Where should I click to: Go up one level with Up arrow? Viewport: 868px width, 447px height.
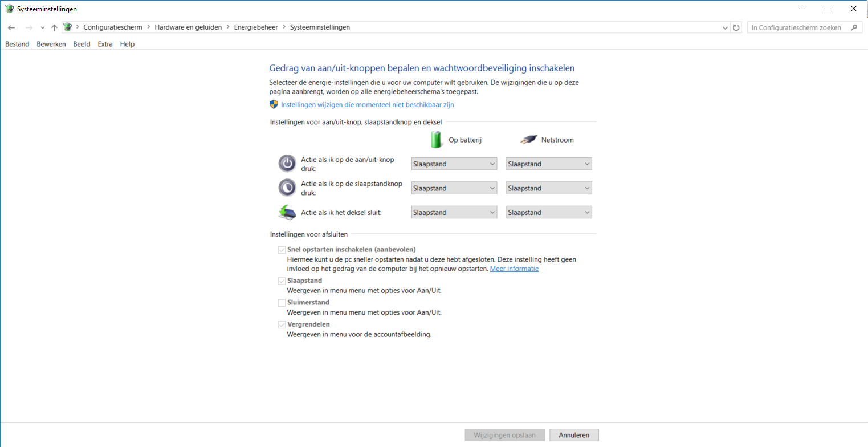coord(54,27)
